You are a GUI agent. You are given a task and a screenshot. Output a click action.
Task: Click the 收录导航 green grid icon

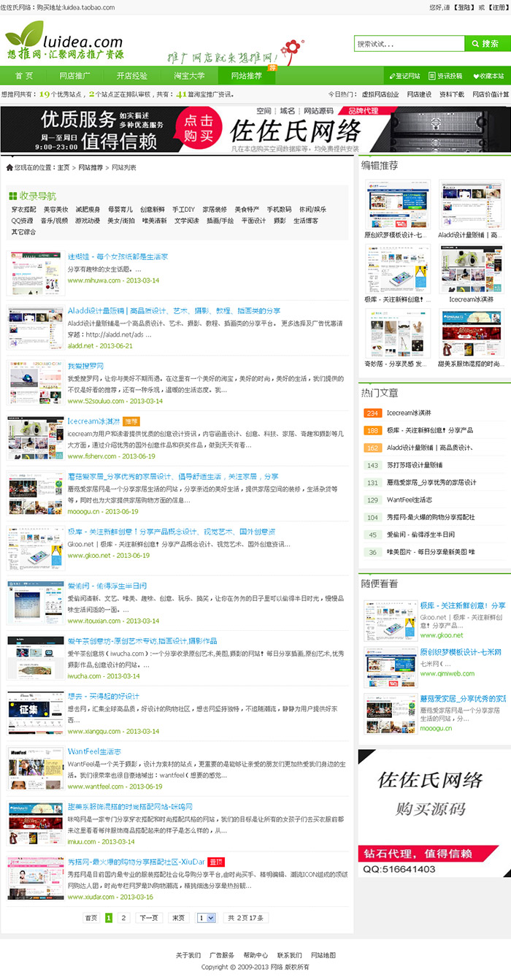12,196
